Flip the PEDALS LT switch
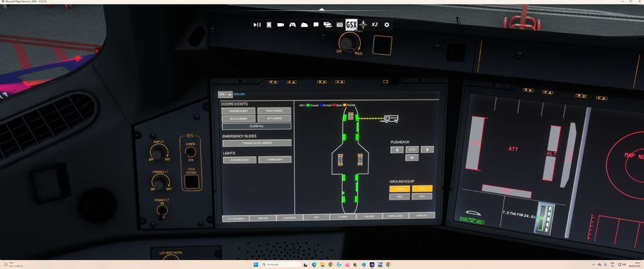644x269 pixels. (162, 210)
